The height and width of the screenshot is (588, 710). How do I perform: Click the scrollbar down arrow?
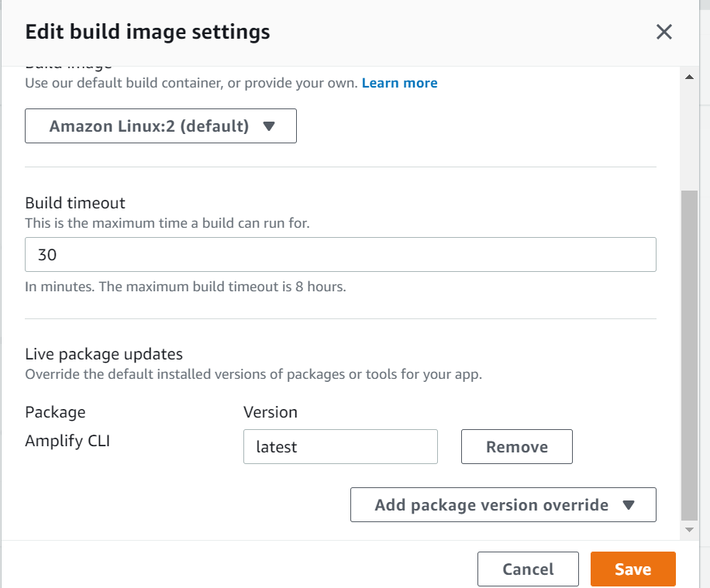click(688, 530)
